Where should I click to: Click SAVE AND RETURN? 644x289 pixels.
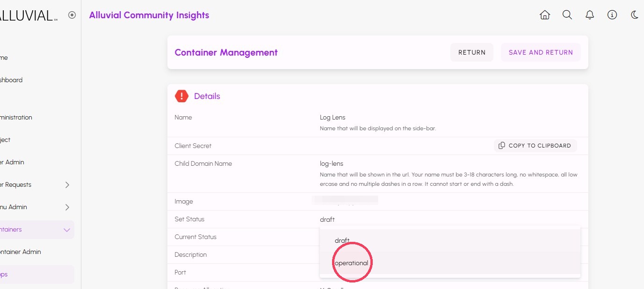[x=541, y=52]
